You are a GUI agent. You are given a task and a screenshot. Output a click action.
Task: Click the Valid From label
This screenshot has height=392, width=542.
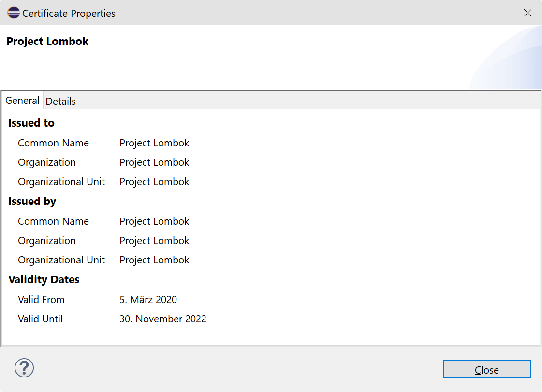click(41, 300)
